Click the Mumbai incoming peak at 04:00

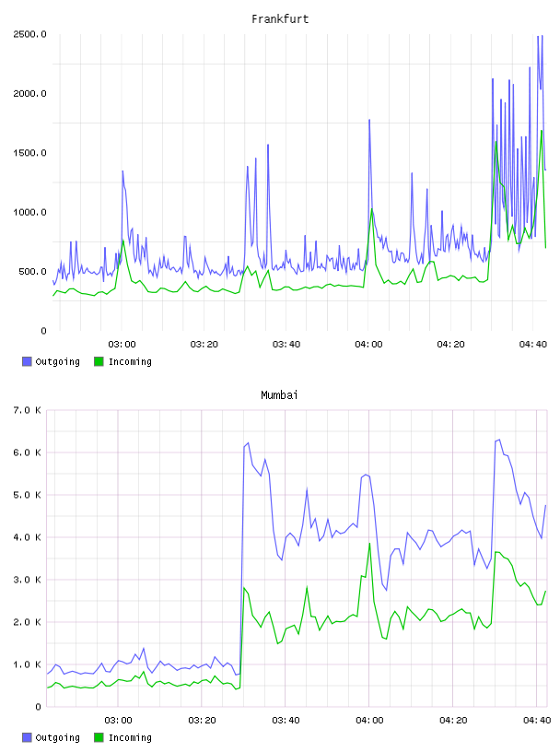369,544
